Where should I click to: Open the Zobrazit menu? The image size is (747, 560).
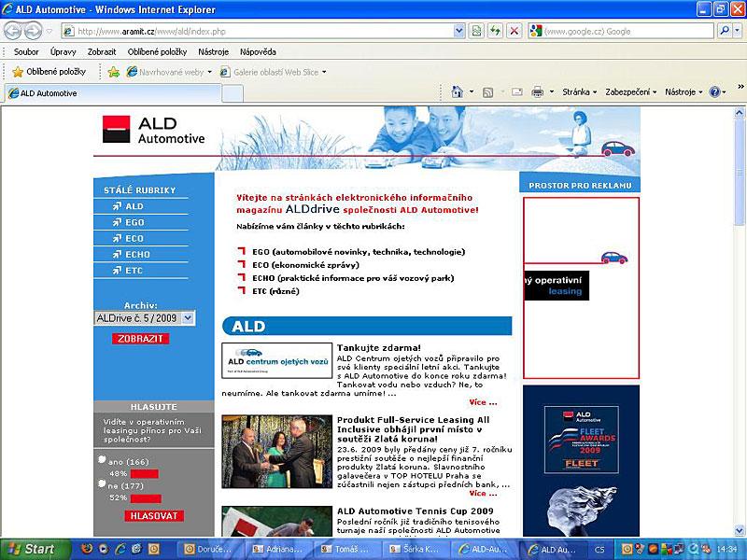click(x=102, y=52)
